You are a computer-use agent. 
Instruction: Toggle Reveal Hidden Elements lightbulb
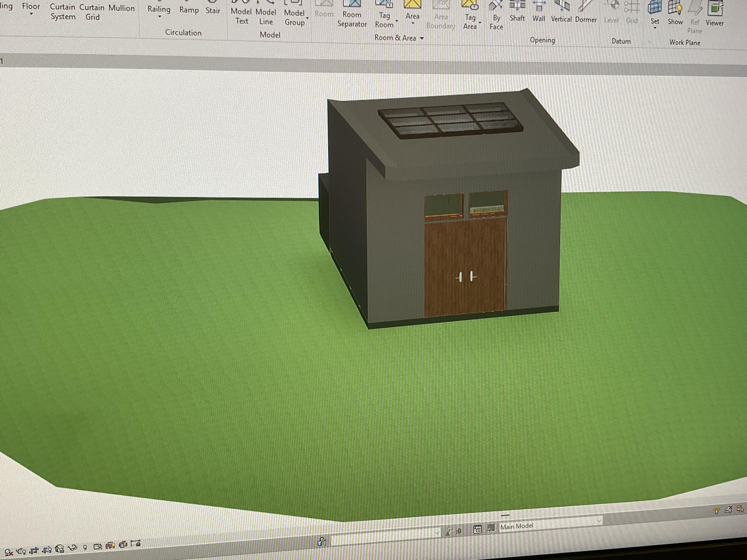(85, 548)
